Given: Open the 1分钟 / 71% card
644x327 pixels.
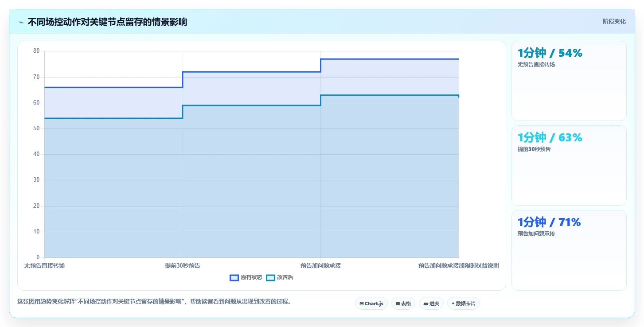Looking at the screenshot, I should pyautogui.click(x=569, y=250).
